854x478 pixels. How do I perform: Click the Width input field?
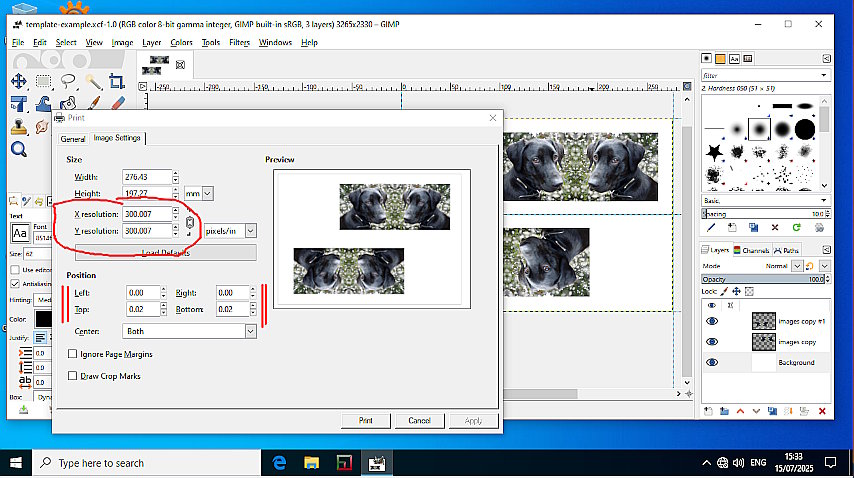click(147, 177)
